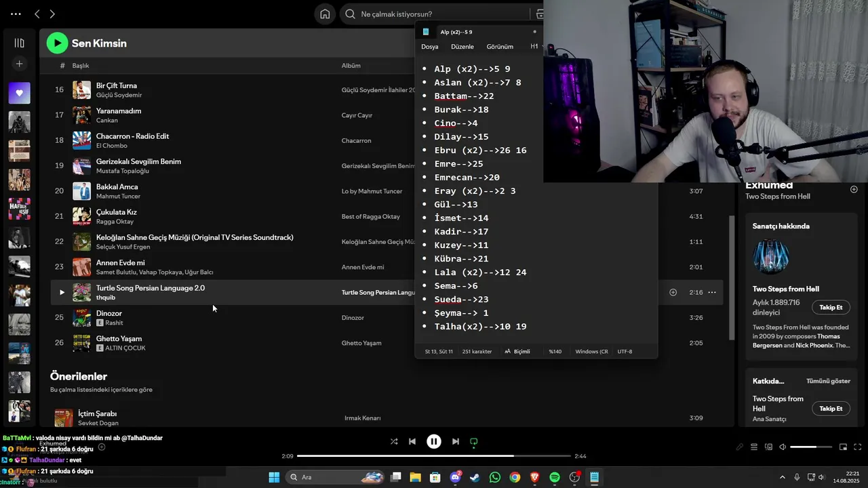Screen dimensions: 868x488
Task: Open the Spotify Home page
Action: tap(325, 14)
